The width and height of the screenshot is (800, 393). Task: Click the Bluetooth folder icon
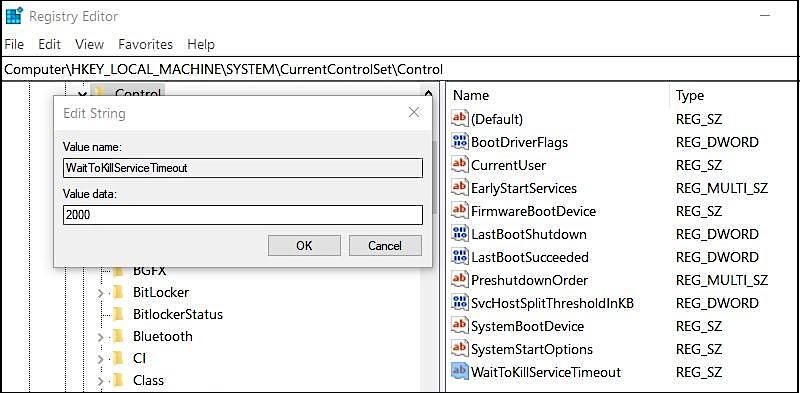[x=118, y=336]
